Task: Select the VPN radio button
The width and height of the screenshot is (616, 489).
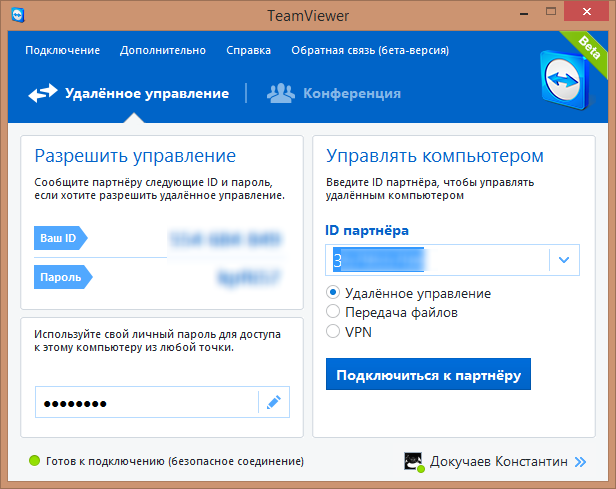Action: [333, 331]
